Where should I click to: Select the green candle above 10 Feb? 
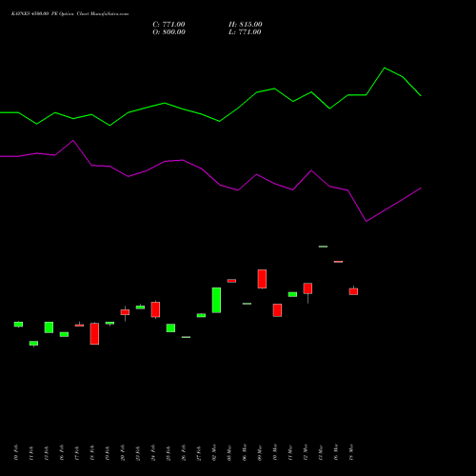point(18,324)
